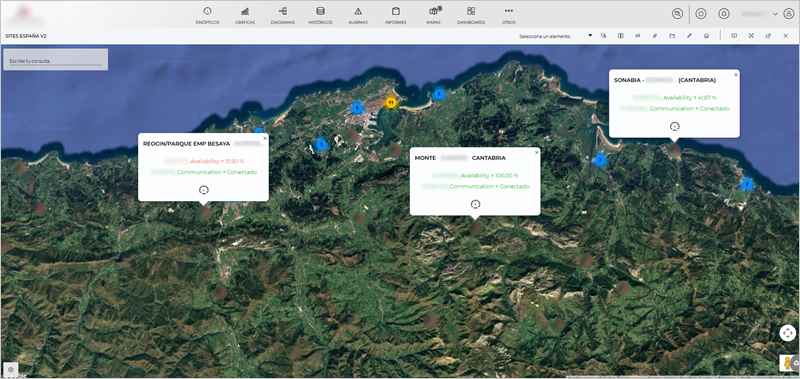Click the book icon in map toolbar
Image resolution: width=800 pixels, height=379 pixels.
(734, 36)
